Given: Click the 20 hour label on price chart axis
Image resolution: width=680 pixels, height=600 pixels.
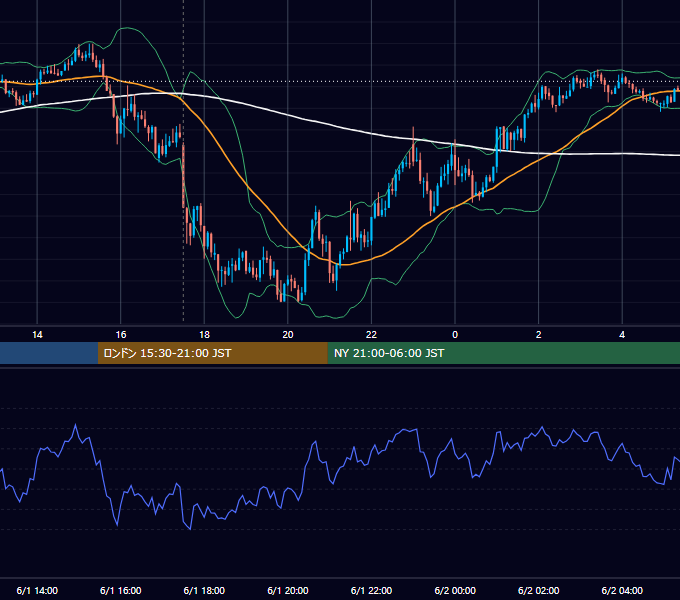Looking at the screenshot, I should [288, 335].
